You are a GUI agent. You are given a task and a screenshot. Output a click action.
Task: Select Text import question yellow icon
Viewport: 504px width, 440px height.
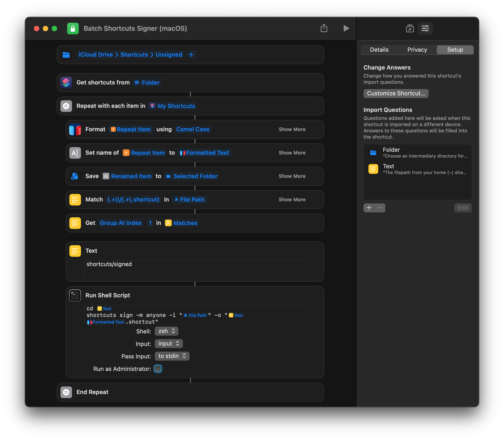(373, 169)
